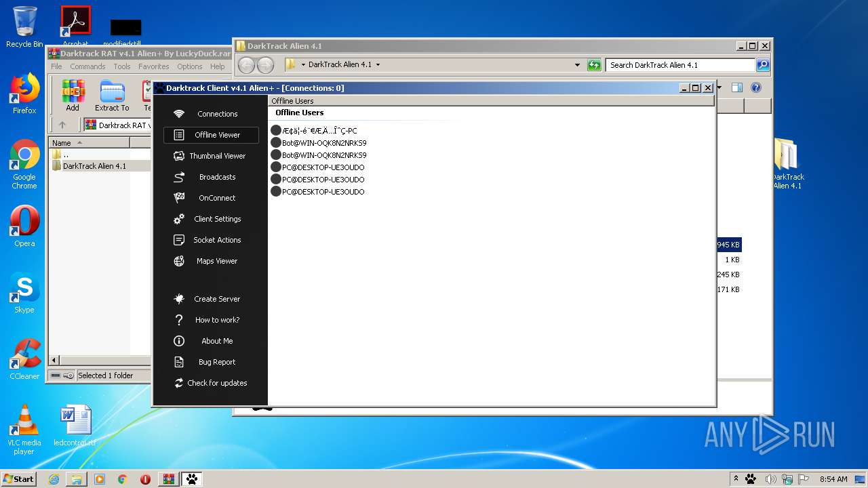Select last PC@DESKTOP-UE3OUDO entry
This screenshot has width=868, height=488.
click(x=317, y=192)
